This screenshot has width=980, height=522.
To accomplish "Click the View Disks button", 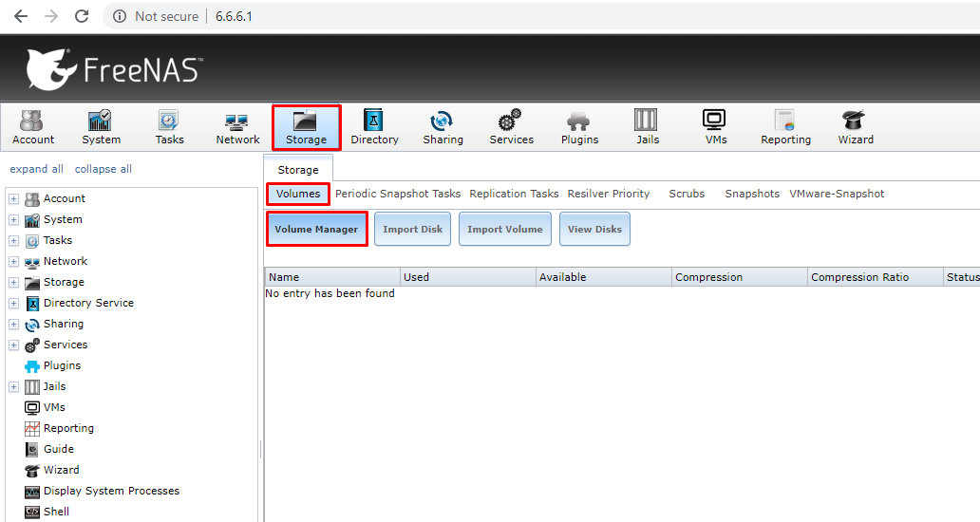I will click(x=594, y=229).
